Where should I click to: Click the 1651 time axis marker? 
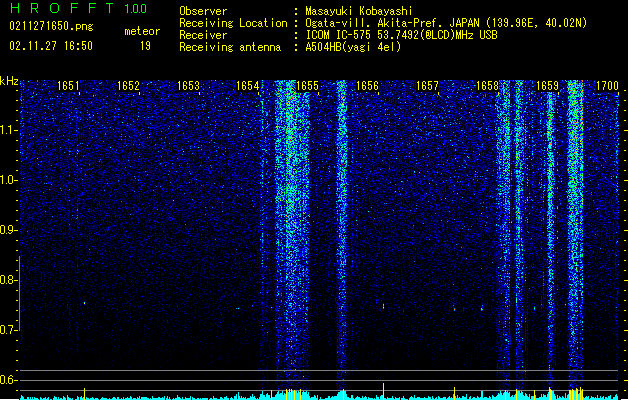pos(68,86)
